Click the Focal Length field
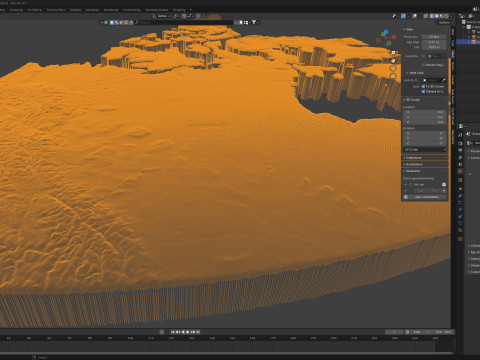The image size is (480, 360). point(434,37)
